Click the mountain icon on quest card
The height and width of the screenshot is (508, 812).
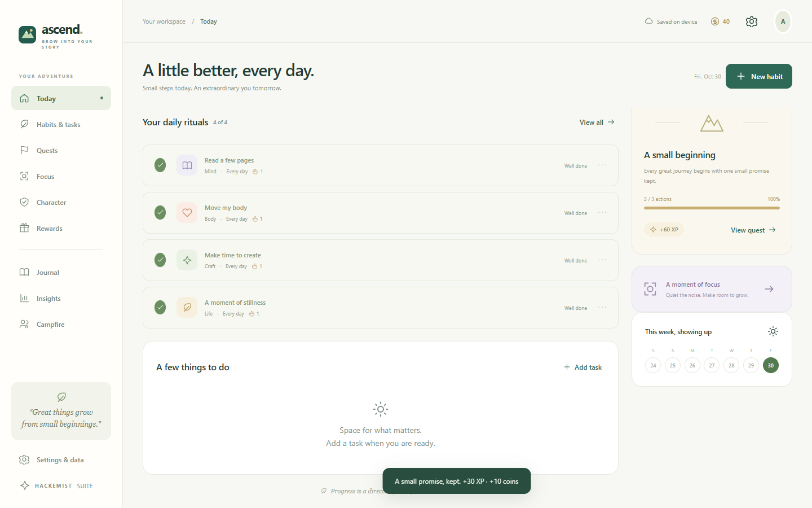(712, 123)
